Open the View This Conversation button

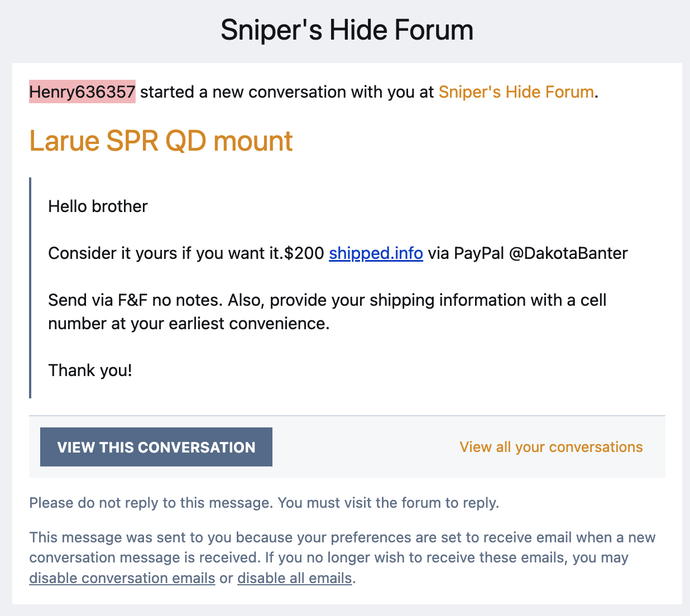[156, 447]
